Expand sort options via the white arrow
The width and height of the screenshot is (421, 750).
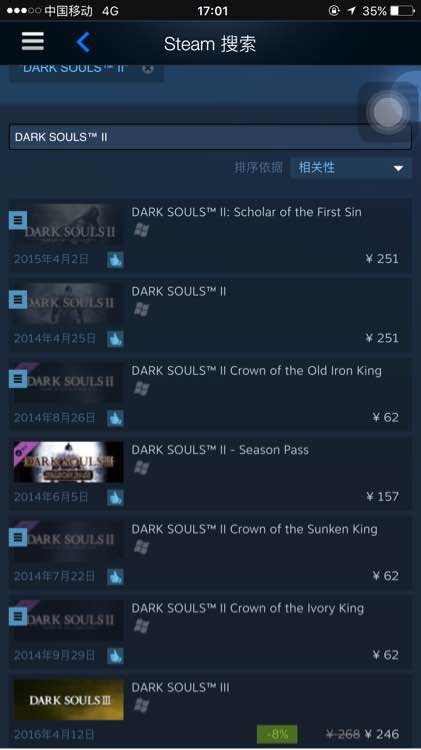click(x=398, y=168)
